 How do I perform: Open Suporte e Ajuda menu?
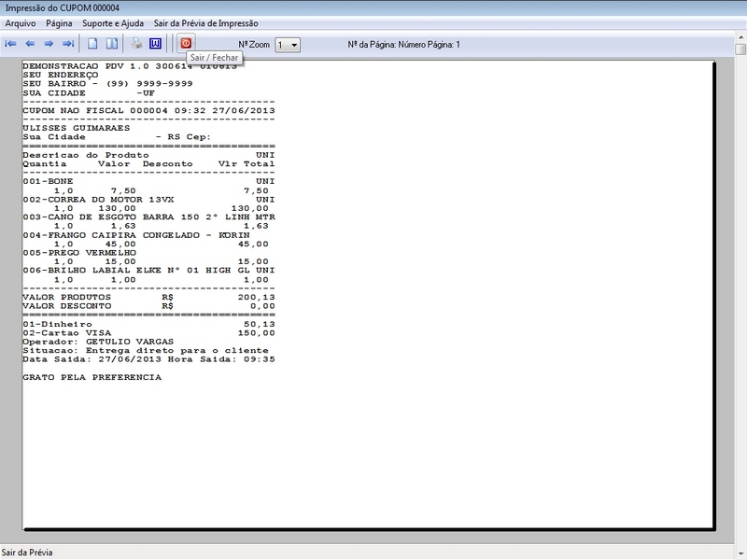pyautogui.click(x=113, y=22)
